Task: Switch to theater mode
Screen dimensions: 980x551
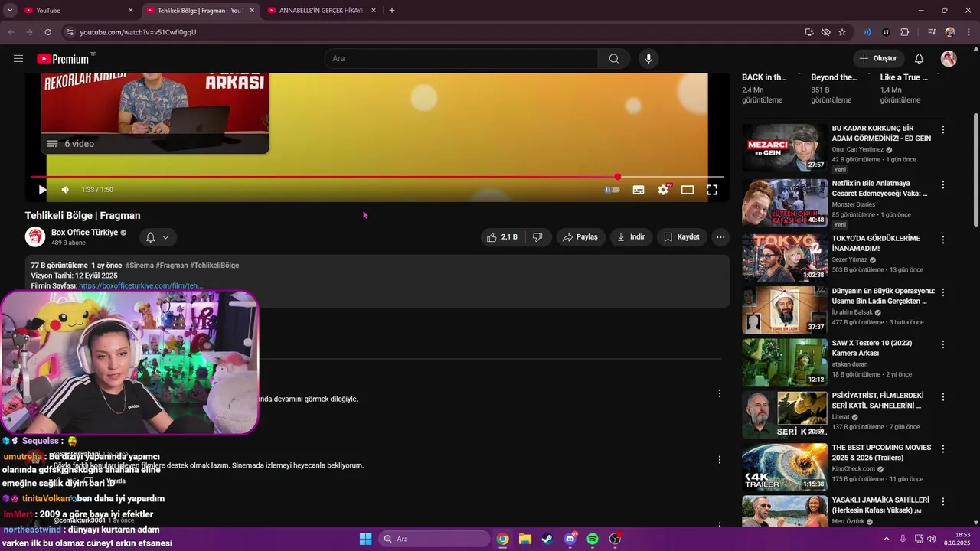Action: point(688,190)
